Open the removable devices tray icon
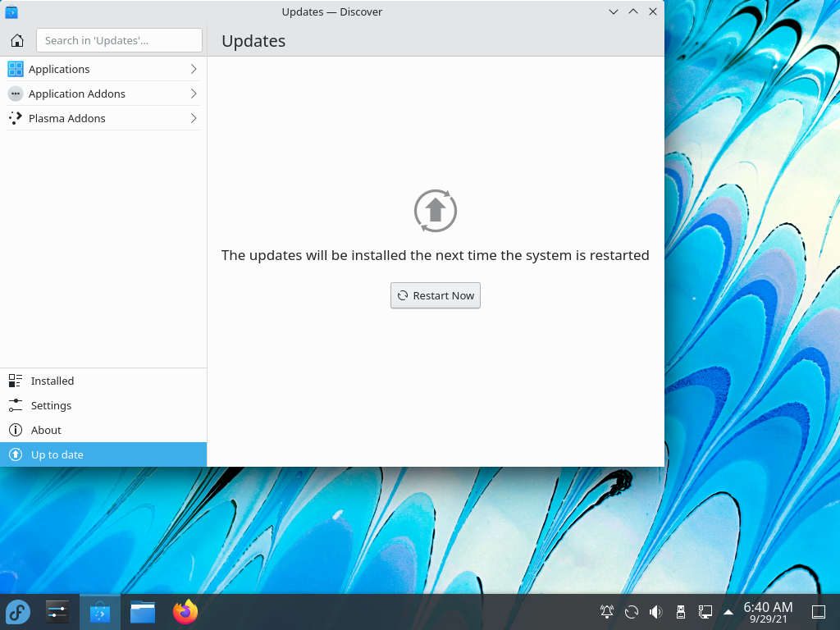840x630 pixels. coord(681,612)
